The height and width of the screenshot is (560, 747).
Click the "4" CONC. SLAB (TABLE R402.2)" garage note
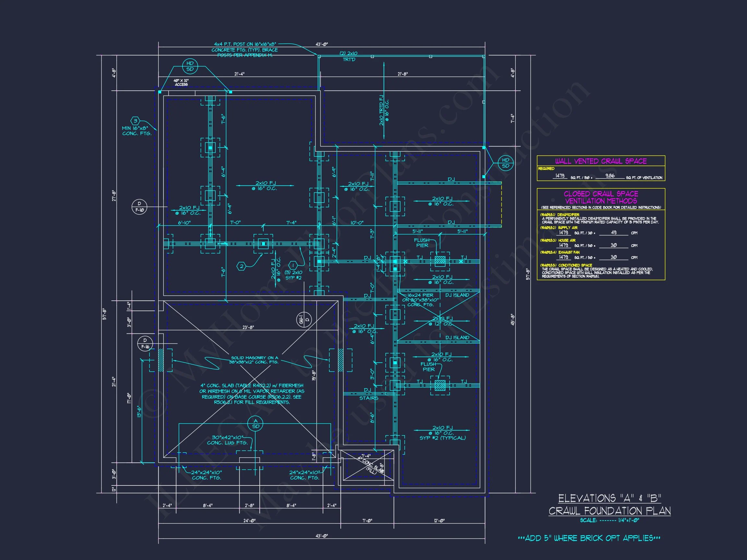252,393
